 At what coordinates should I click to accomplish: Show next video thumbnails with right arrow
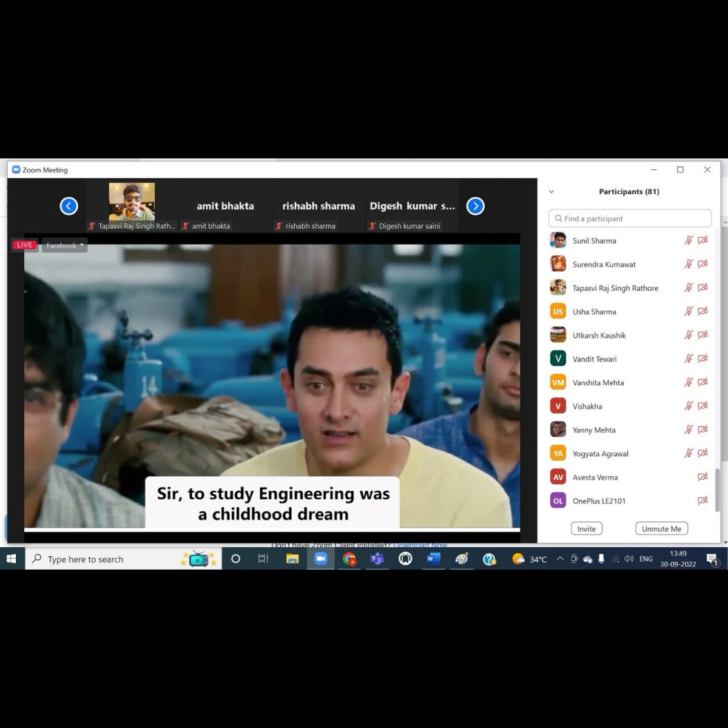pyautogui.click(x=476, y=206)
